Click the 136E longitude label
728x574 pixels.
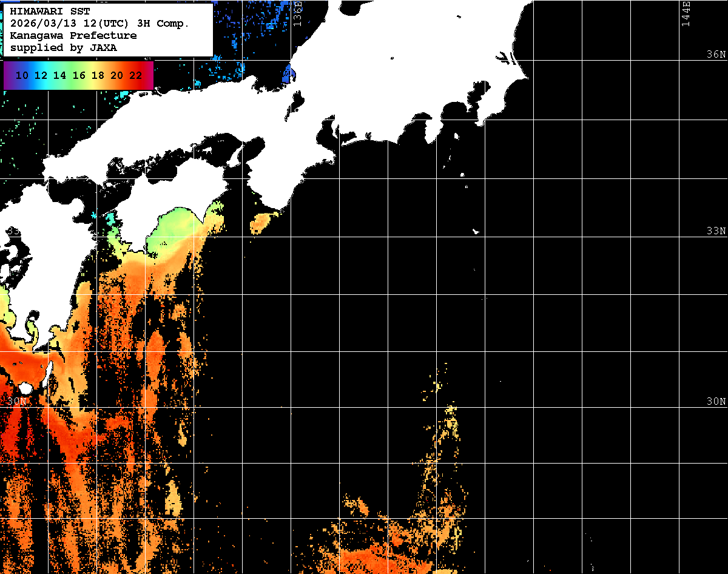[x=297, y=13]
